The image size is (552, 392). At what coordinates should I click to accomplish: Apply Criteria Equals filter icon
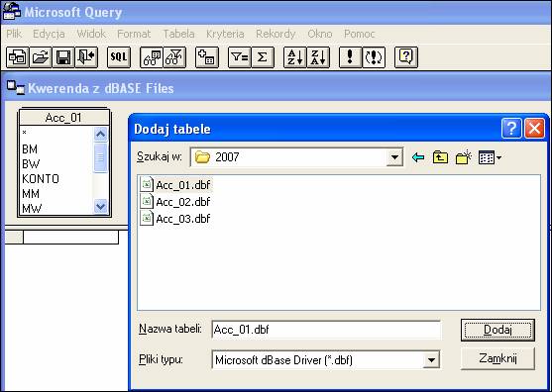tap(240, 57)
